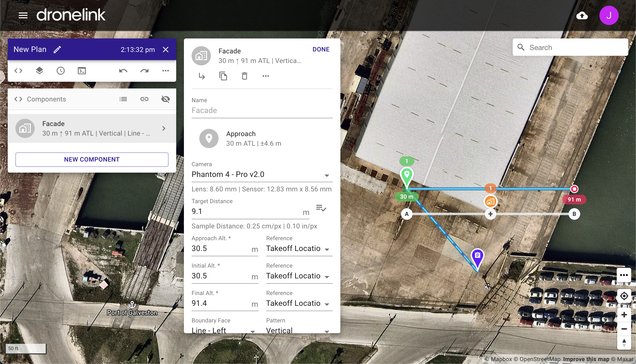Click the Approach Alt. field 30.5

(x=225, y=249)
